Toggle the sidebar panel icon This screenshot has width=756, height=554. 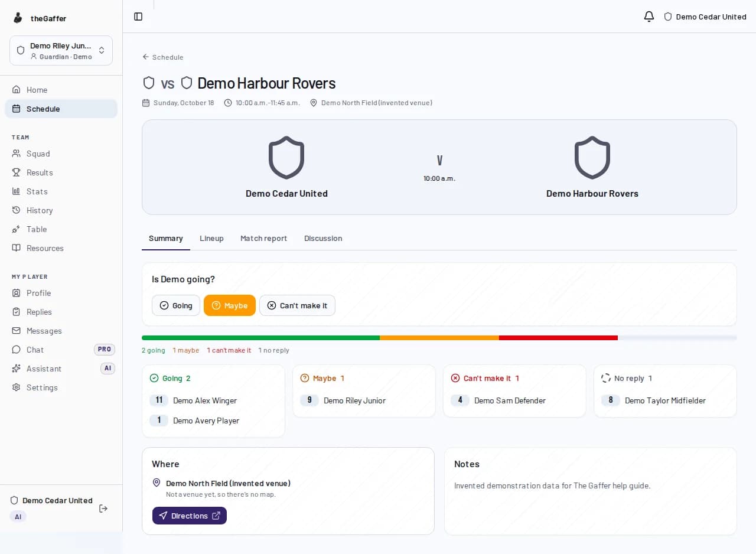click(x=138, y=17)
